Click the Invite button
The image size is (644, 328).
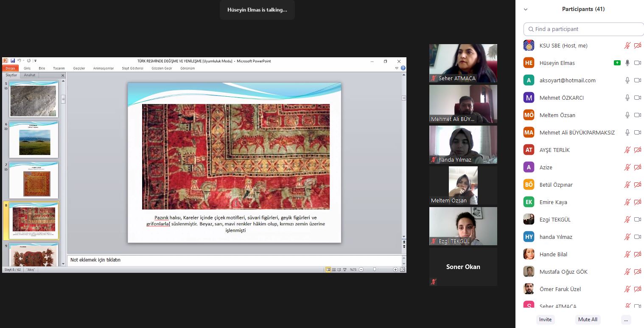(x=545, y=320)
